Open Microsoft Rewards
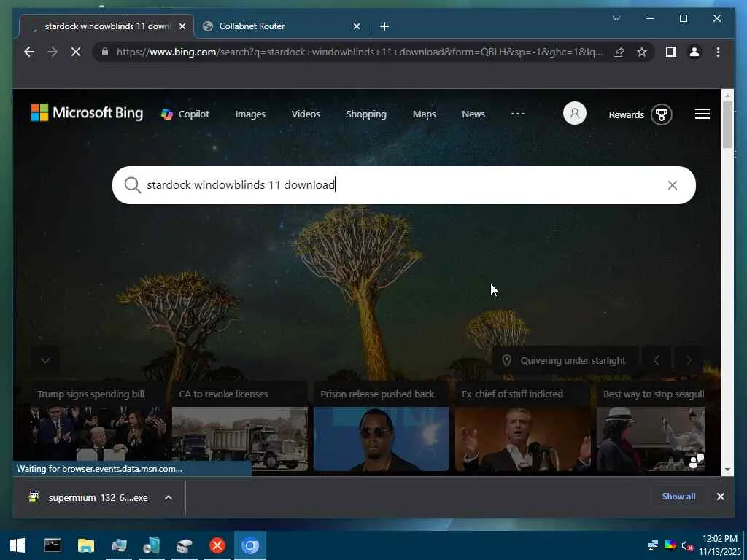Viewport: 747px width, 560px height. point(640,114)
